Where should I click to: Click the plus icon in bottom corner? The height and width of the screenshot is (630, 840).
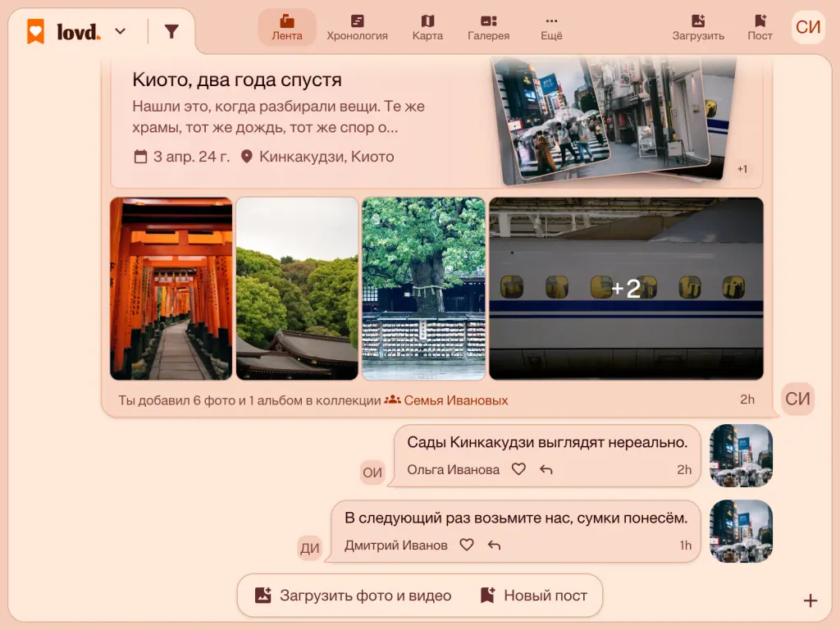[x=810, y=601]
